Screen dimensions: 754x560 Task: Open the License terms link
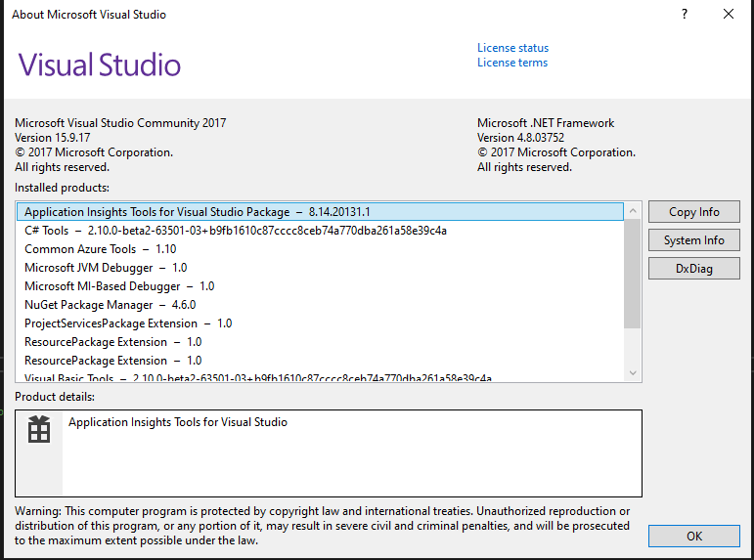[x=512, y=63]
